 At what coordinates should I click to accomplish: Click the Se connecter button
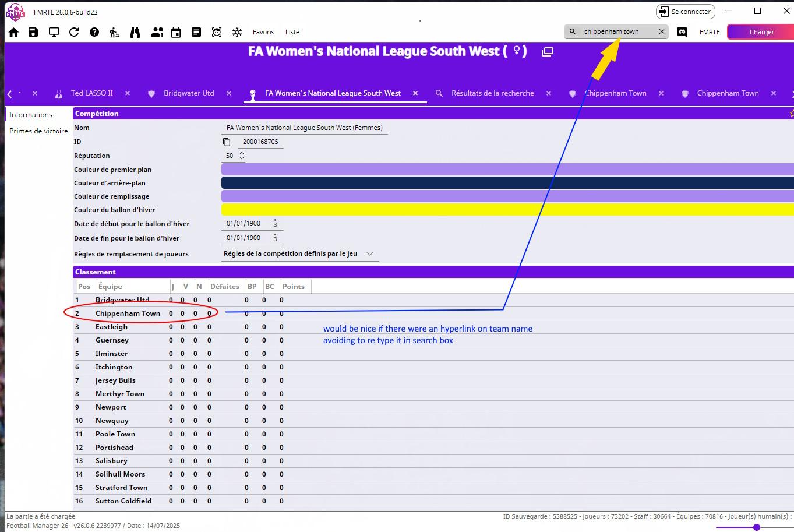685,12
